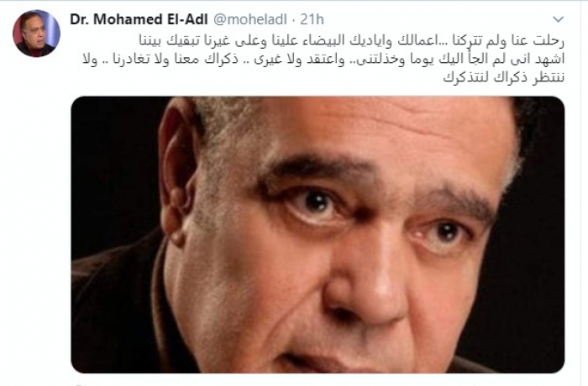Open the media viewer from the tweet image

(x=318, y=235)
